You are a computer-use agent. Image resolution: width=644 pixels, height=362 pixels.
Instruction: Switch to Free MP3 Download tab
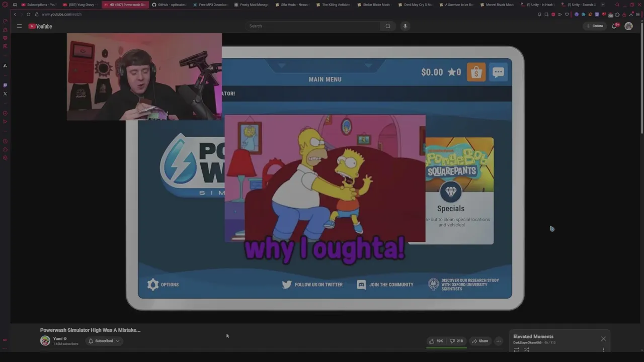click(x=210, y=5)
